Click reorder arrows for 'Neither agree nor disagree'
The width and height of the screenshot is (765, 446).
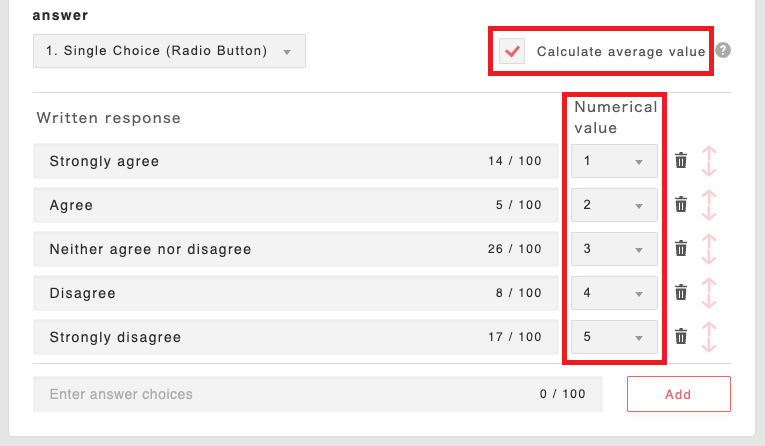click(709, 249)
